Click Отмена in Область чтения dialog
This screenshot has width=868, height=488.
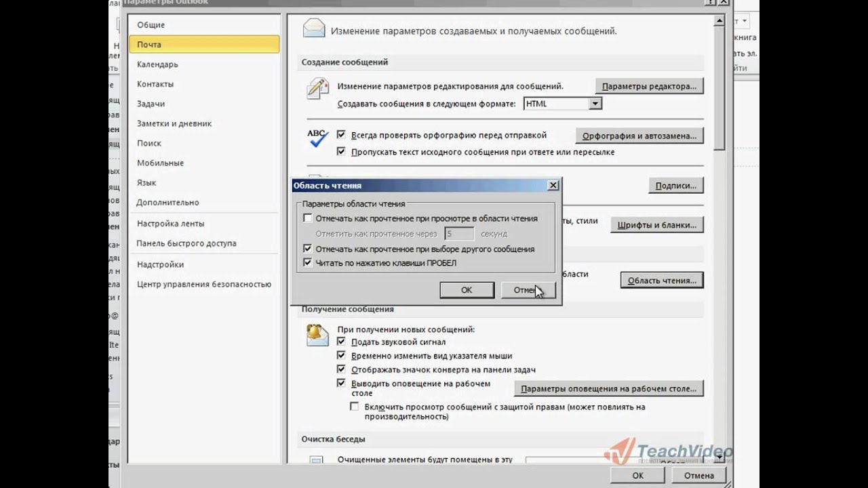tap(528, 290)
